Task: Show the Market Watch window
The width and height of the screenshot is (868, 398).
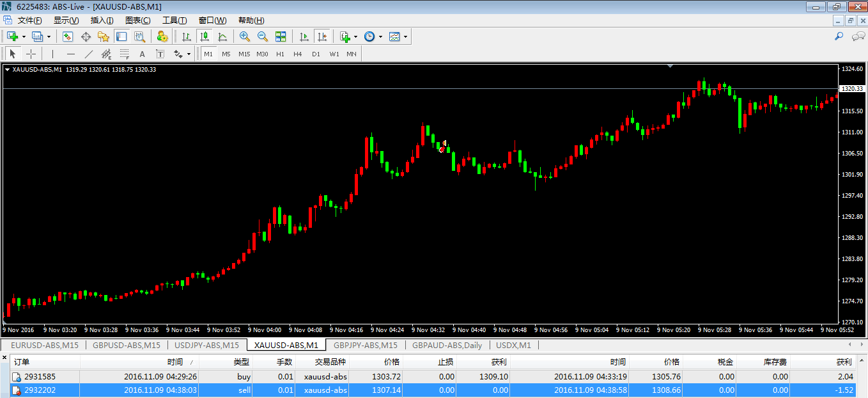Action: [67, 36]
